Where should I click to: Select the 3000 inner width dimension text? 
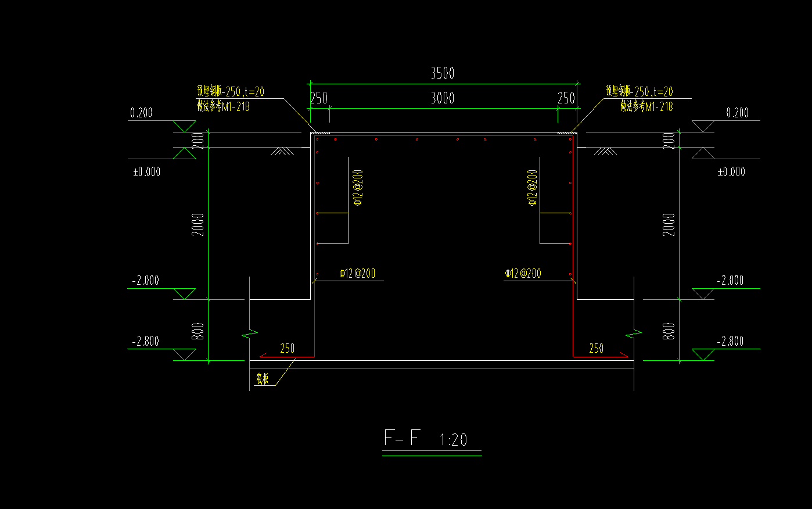(442, 98)
